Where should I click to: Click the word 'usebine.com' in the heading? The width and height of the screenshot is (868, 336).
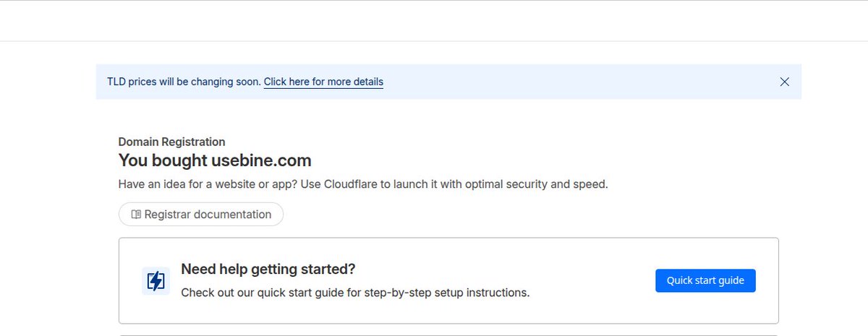pyautogui.click(x=261, y=160)
